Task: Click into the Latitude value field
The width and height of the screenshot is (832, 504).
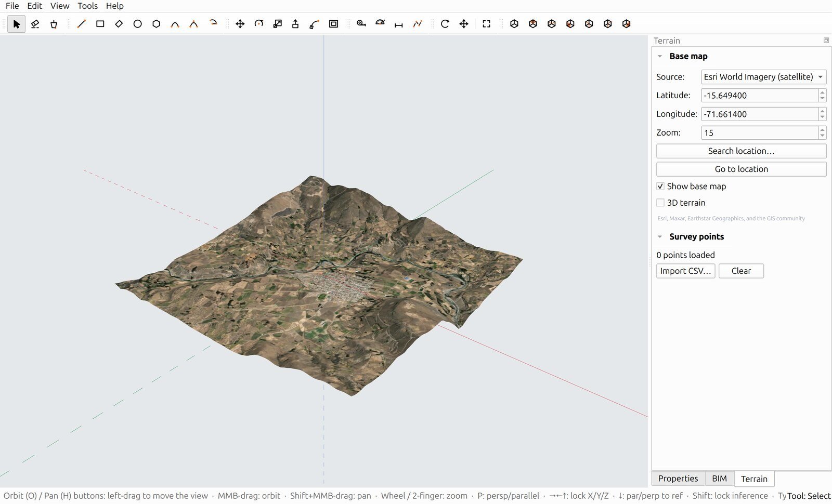Action: coord(759,96)
